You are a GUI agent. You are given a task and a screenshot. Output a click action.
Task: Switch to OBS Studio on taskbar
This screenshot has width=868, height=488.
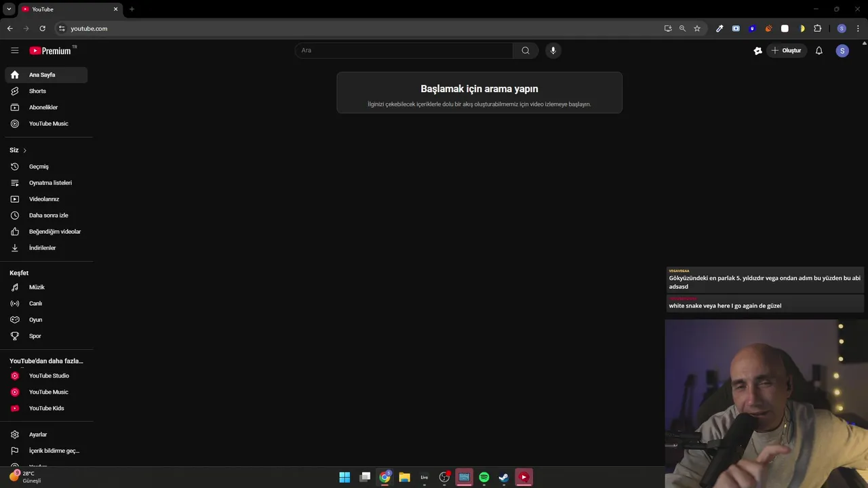click(444, 477)
